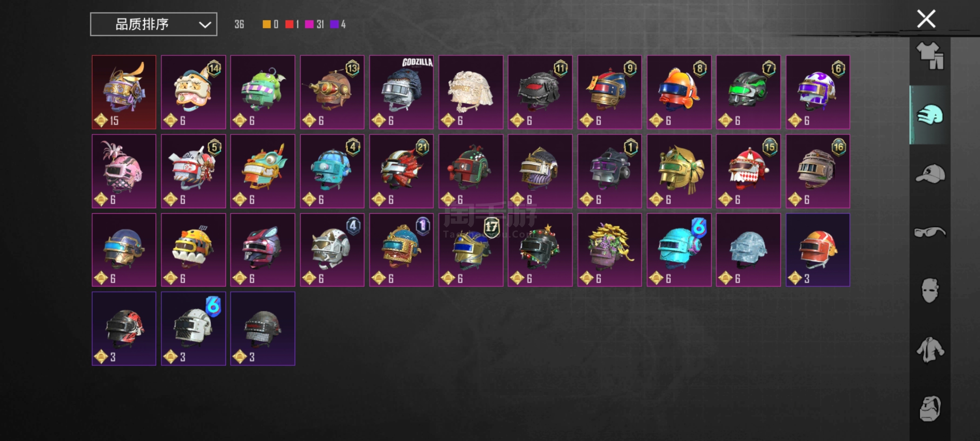Select the red-framed samurai helmet worth 15
980x441 pixels.
pos(124,92)
